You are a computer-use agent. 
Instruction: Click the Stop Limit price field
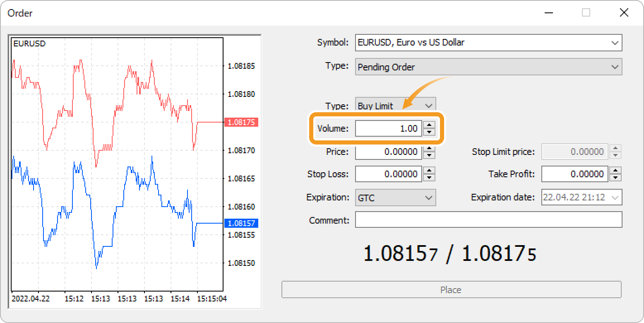point(574,152)
